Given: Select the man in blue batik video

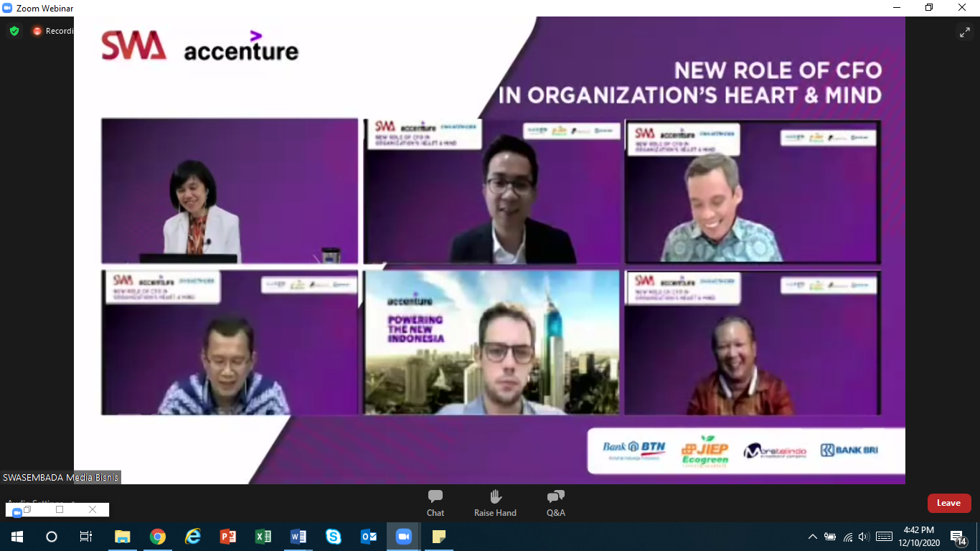Looking at the screenshot, I should 230,342.
